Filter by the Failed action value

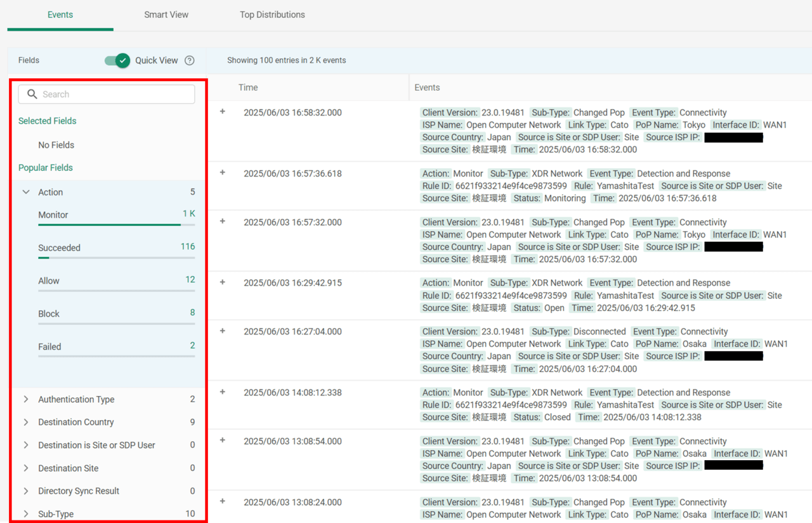pyautogui.click(x=49, y=347)
